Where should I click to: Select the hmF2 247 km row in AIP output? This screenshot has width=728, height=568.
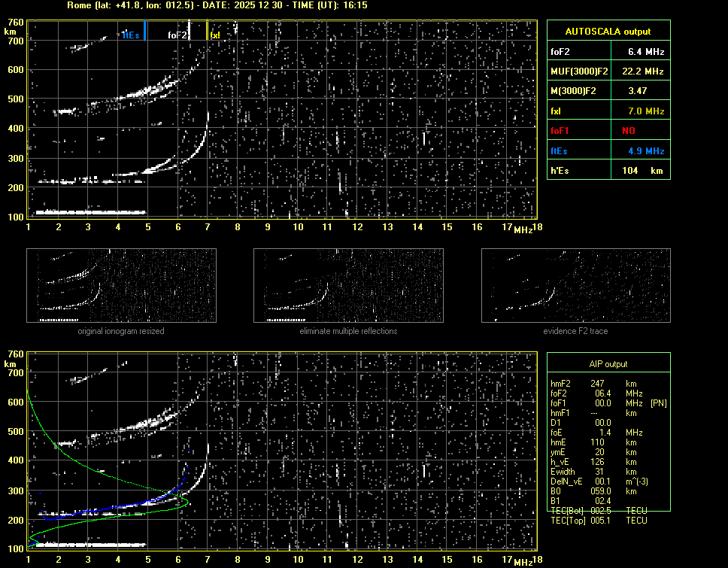tap(599, 384)
